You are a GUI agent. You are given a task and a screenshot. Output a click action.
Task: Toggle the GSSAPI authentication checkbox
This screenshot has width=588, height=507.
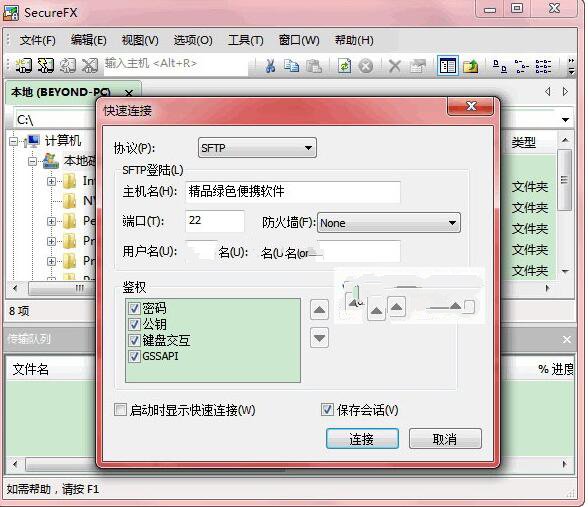point(134,356)
